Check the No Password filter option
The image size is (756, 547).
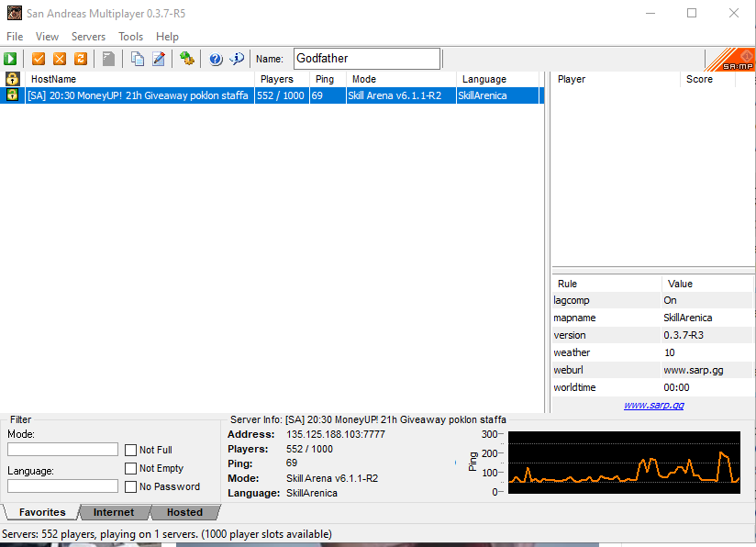[131, 486]
